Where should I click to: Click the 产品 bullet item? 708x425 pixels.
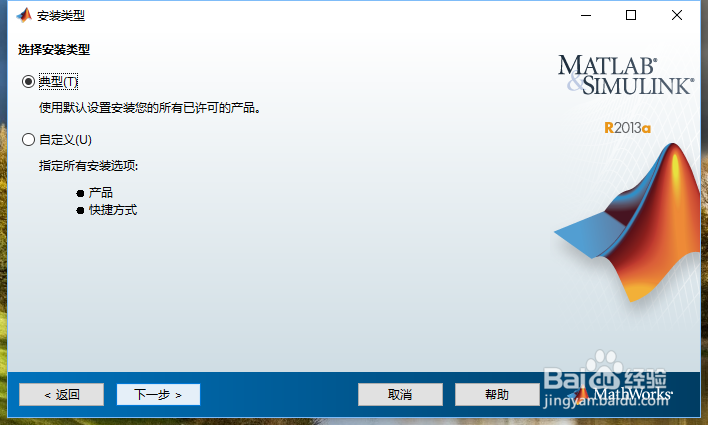click(101, 193)
